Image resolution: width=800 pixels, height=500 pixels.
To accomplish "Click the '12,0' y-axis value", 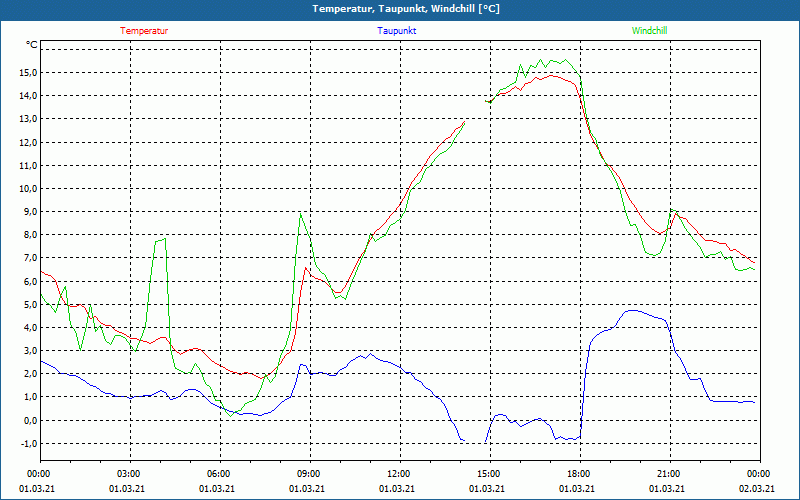I will coord(28,142).
